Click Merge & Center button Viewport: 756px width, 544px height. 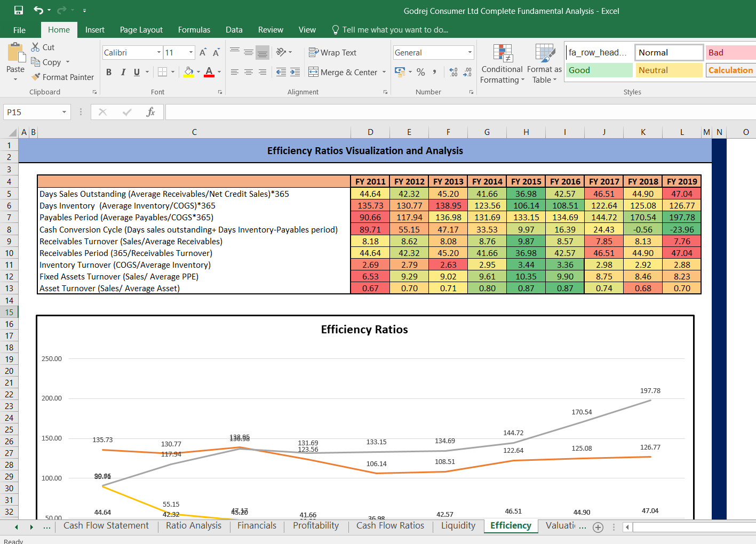click(x=344, y=72)
